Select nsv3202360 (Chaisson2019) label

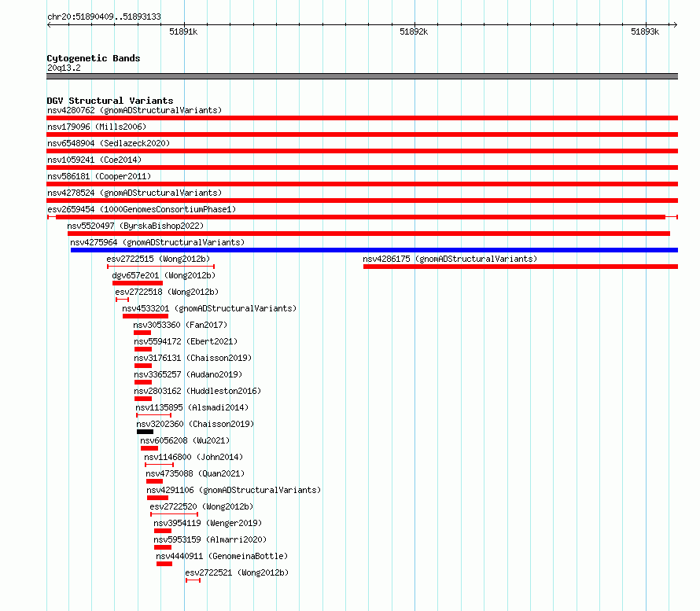[x=195, y=424]
